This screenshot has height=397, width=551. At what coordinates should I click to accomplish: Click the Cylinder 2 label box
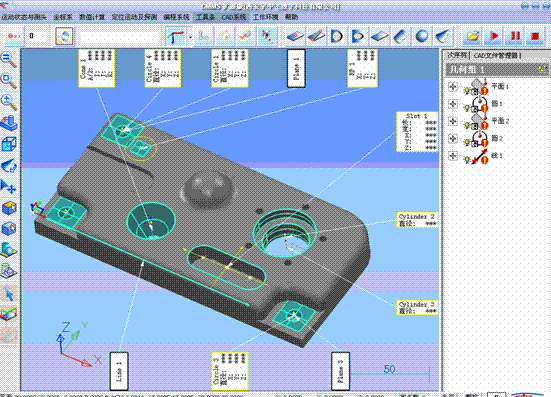pyautogui.click(x=417, y=220)
